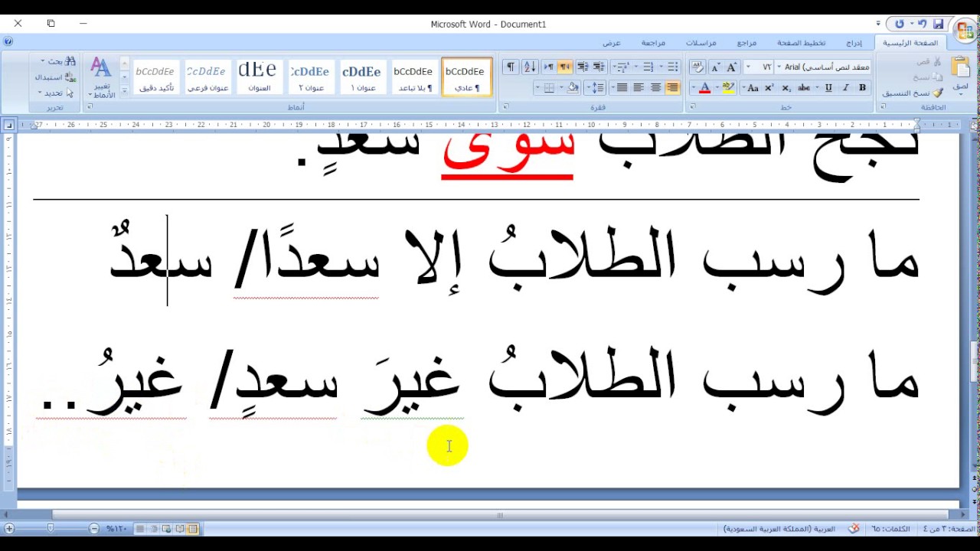This screenshot has width=980, height=551.
Task: Open the font name dropdown (Arial)
Action: 779,67
